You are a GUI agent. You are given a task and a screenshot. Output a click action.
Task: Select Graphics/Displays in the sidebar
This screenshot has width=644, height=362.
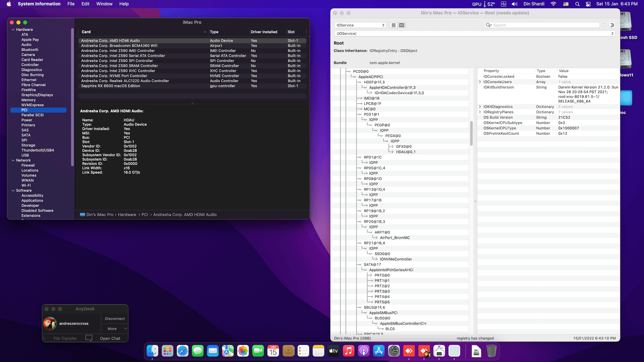click(x=37, y=95)
